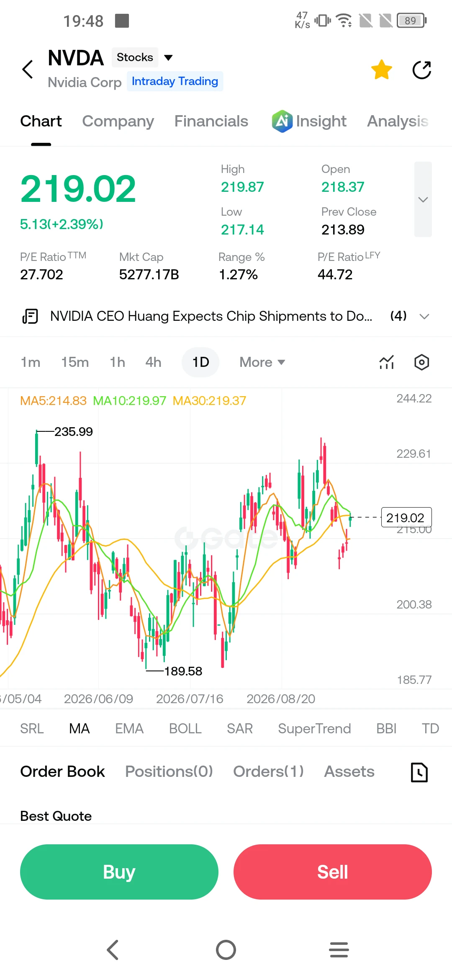Read the NVIDIA CEO Huang news headline

click(211, 316)
